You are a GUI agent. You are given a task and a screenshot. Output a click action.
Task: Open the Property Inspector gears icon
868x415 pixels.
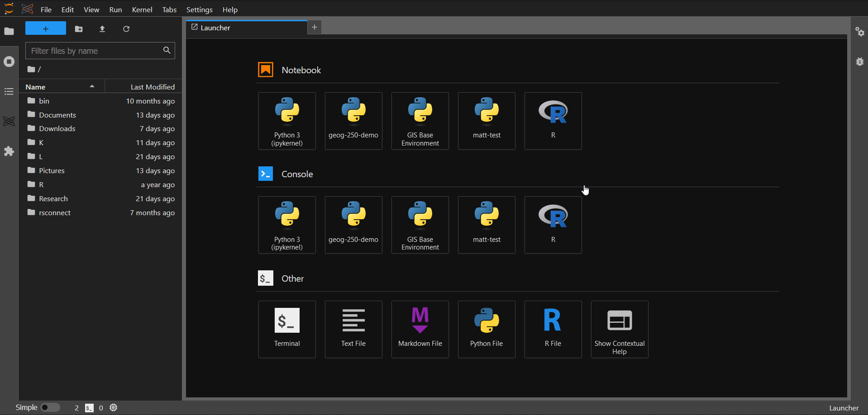coord(859,32)
